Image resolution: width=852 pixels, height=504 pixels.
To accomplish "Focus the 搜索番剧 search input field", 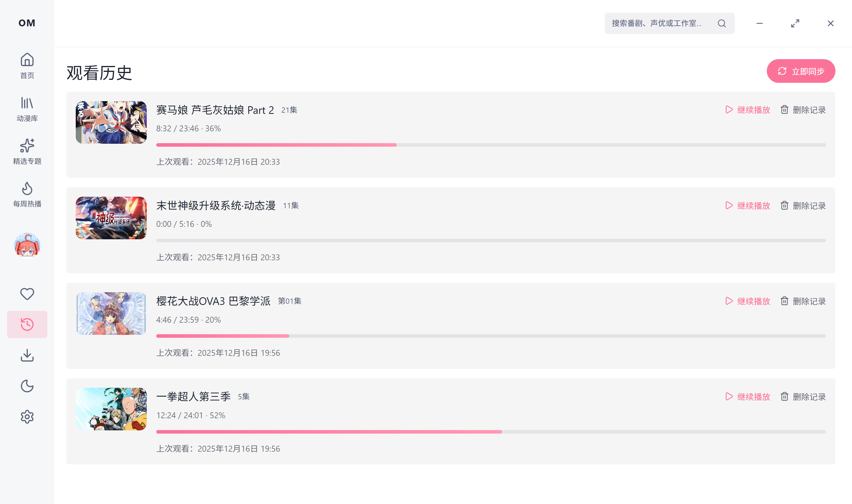I will coord(657,23).
